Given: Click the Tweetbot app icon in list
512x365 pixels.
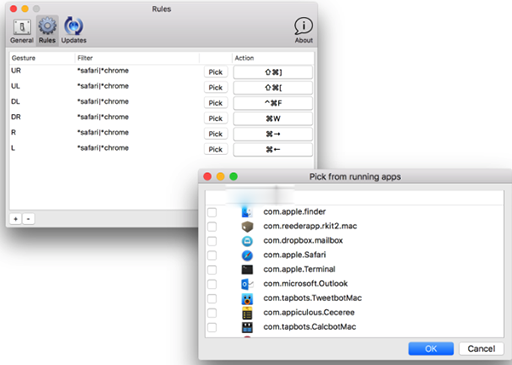Looking at the screenshot, I should pyautogui.click(x=247, y=298).
